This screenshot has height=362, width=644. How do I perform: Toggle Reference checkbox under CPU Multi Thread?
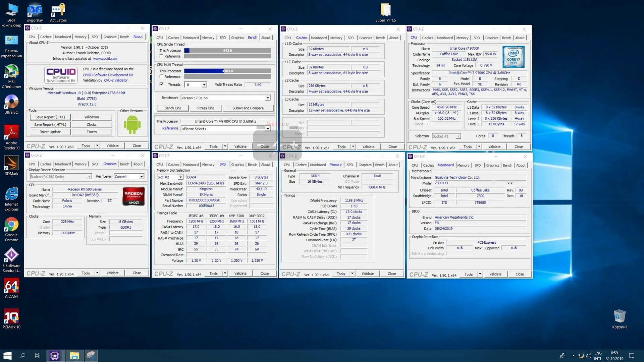click(x=162, y=77)
